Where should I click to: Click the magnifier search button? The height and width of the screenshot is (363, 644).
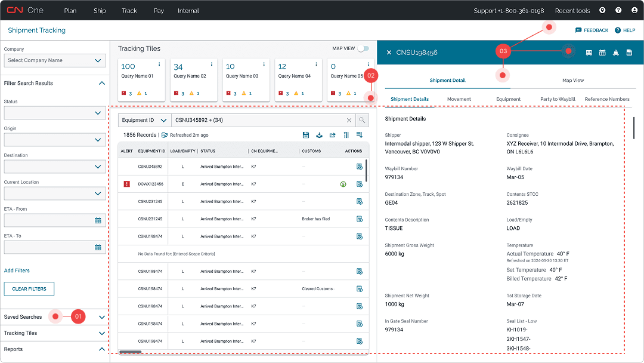362,120
